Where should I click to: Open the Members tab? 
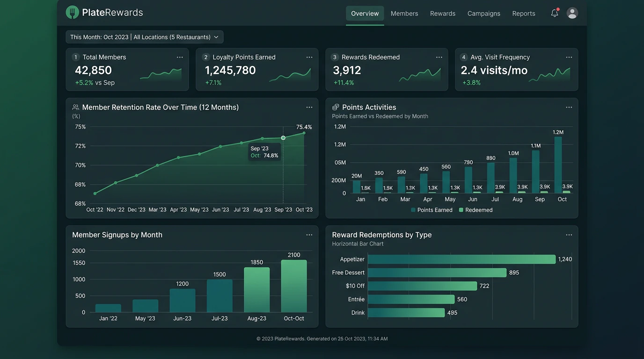pos(404,14)
